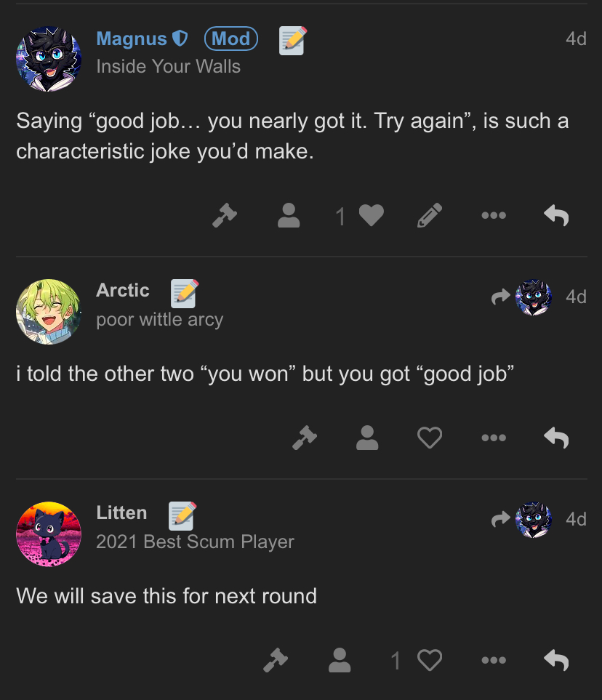Open Litten's cat avatar
The width and height of the screenshot is (602, 700).
49,534
